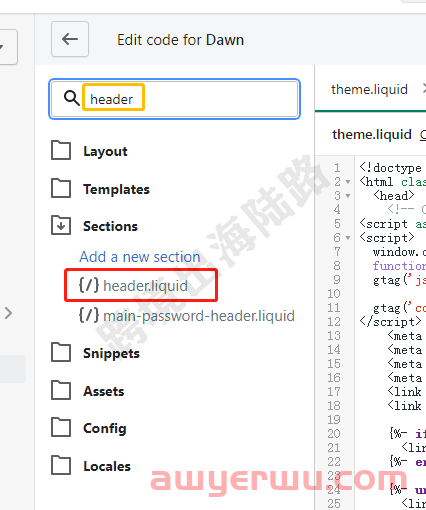This screenshot has height=510, width=426.
Task: Click the Locales folder icon
Action: point(61,465)
